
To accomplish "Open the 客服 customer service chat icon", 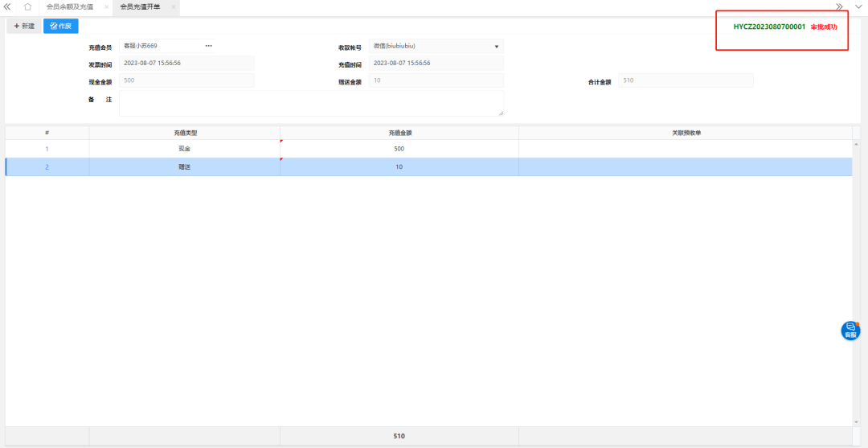I will point(850,330).
